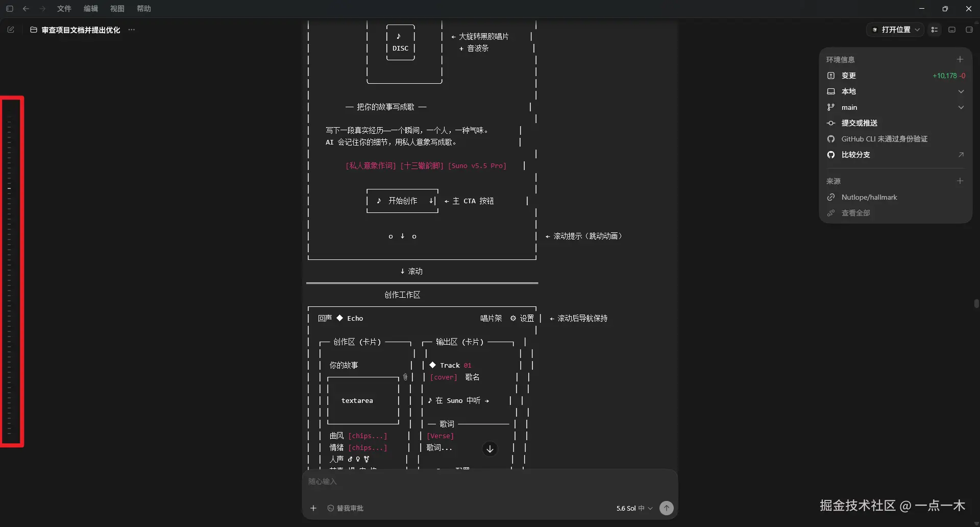Click the 变更 diff icon
Image resolution: width=980 pixels, height=527 pixels.
coord(831,76)
